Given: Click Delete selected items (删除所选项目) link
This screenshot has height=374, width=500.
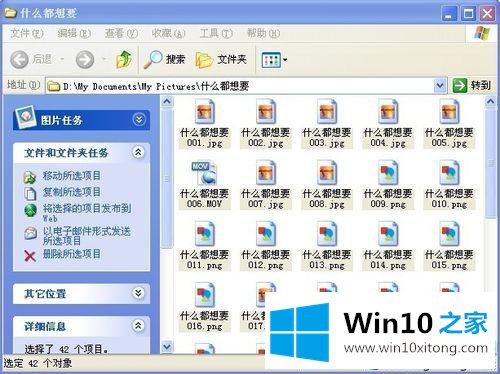Looking at the screenshot, I should pyautogui.click(x=71, y=254).
